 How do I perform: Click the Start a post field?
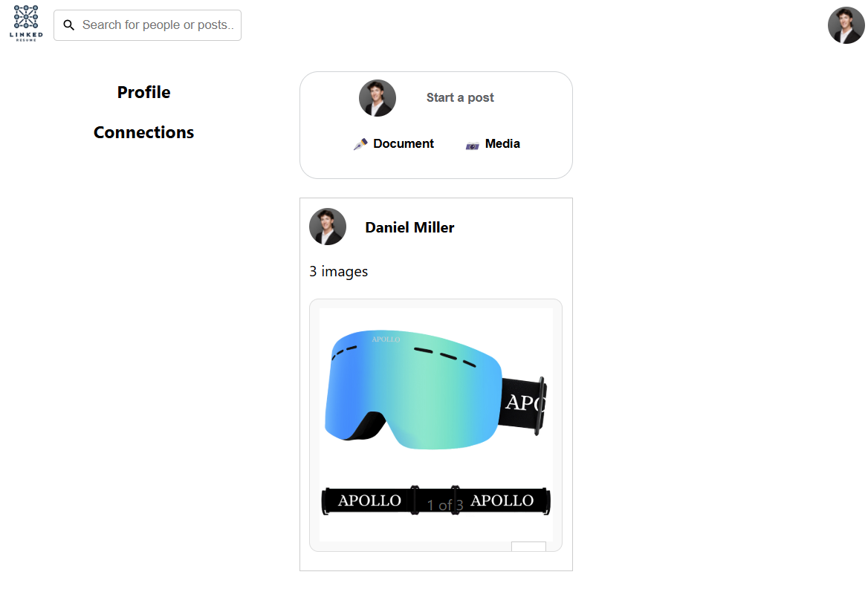(460, 97)
